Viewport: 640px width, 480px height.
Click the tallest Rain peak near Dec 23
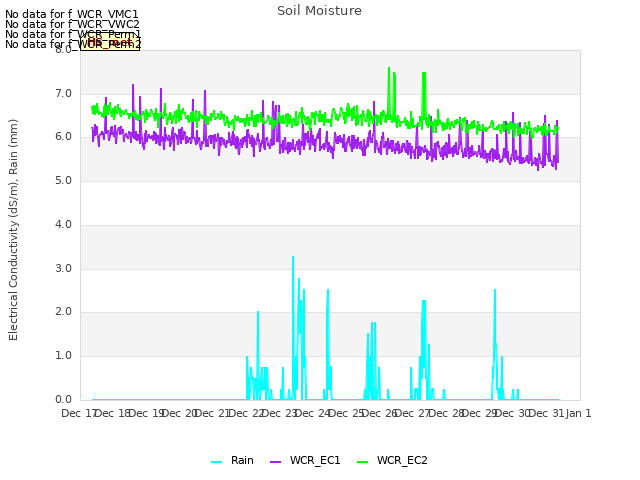pyautogui.click(x=293, y=257)
